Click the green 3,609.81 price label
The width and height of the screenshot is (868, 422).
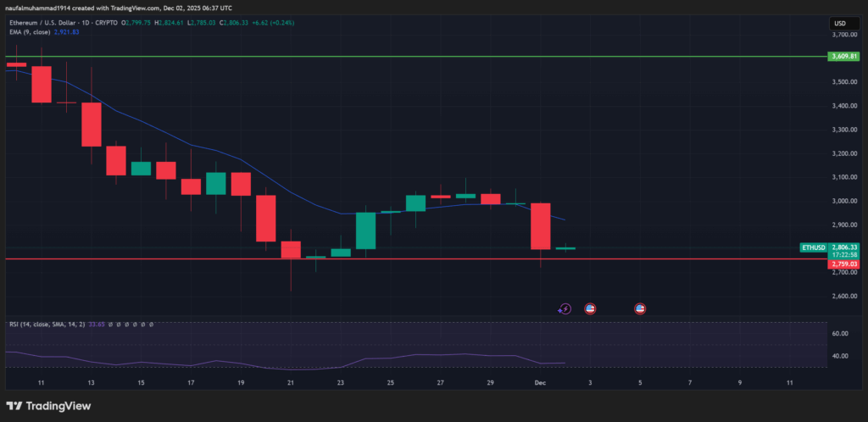pyautogui.click(x=845, y=57)
